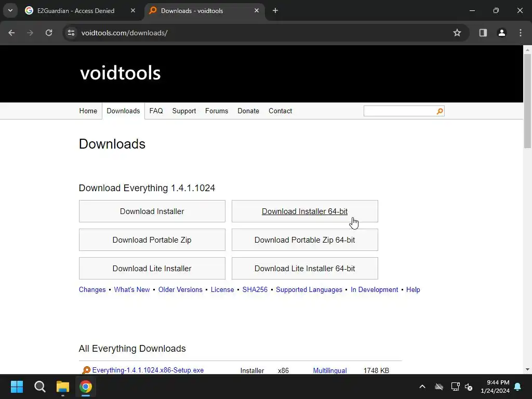Viewport: 532px width, 399px height.
Task: Open site information icon in address bar
Action: coord(71,33)
